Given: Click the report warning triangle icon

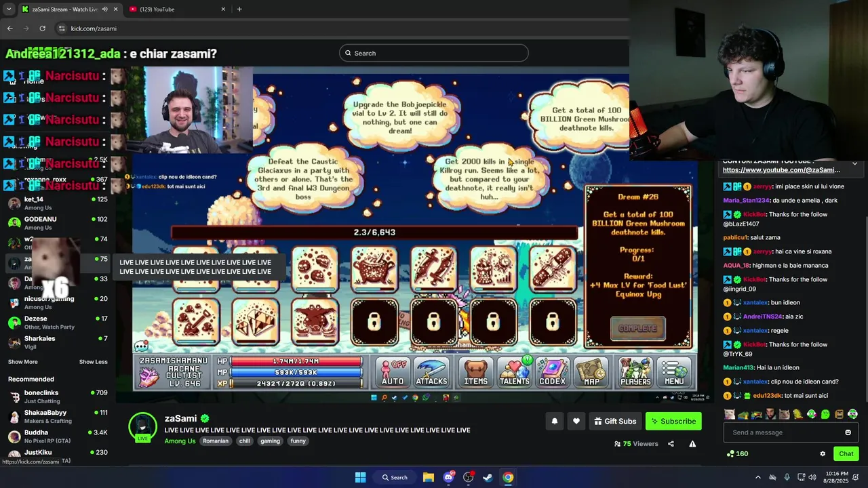Looking at the screenshot, I should point(692,444).
